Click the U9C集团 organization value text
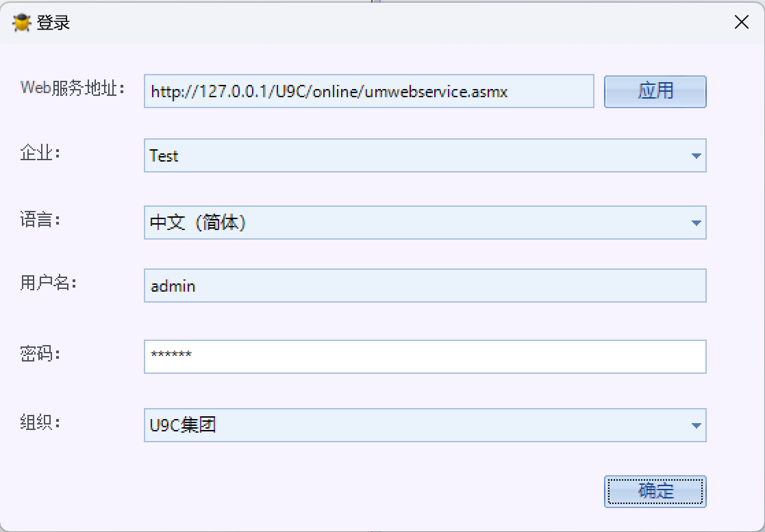The height and width of the screenshot is (532, 765). pyautogui.click(x=183, y=425)
